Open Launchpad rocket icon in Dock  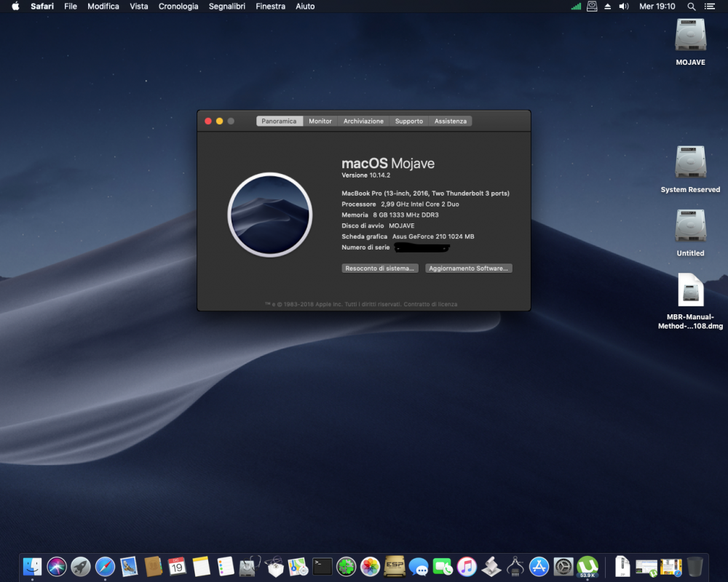coord(81,566)
